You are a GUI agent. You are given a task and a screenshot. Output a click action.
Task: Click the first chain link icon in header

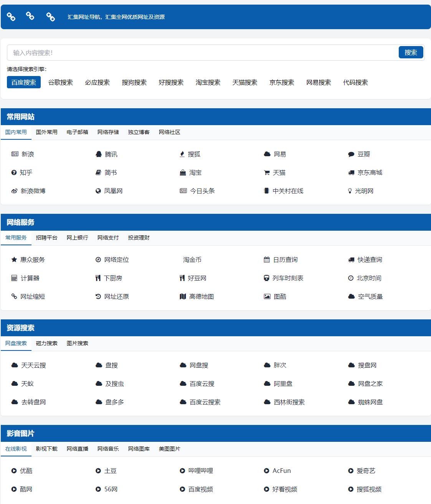point(11,17)
